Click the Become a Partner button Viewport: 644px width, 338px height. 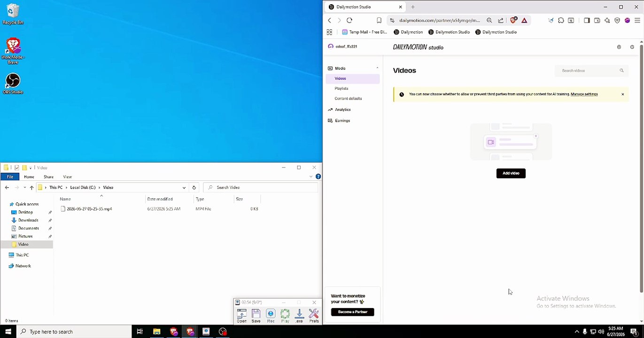click(352, 312)
